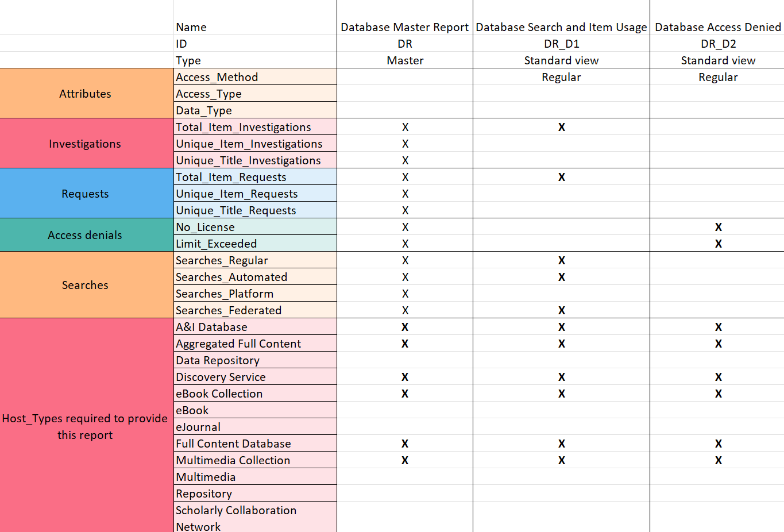Select the Discovery Service cell
The image size is (784, 532).
[x=255, y=377]
